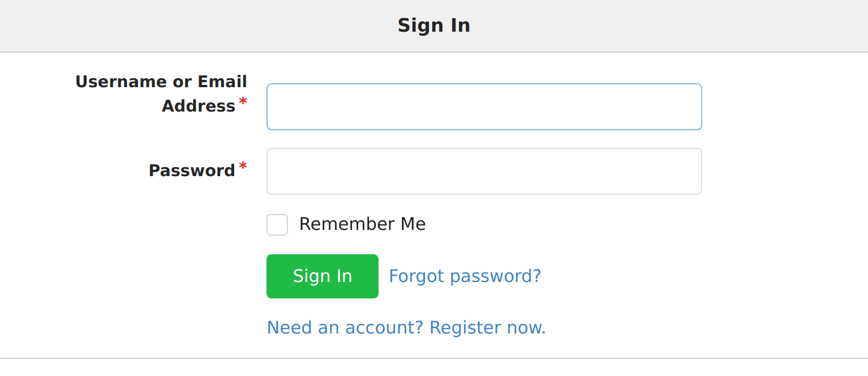
Task: Click the Username or Email Address input field
Action: (484, 106)
